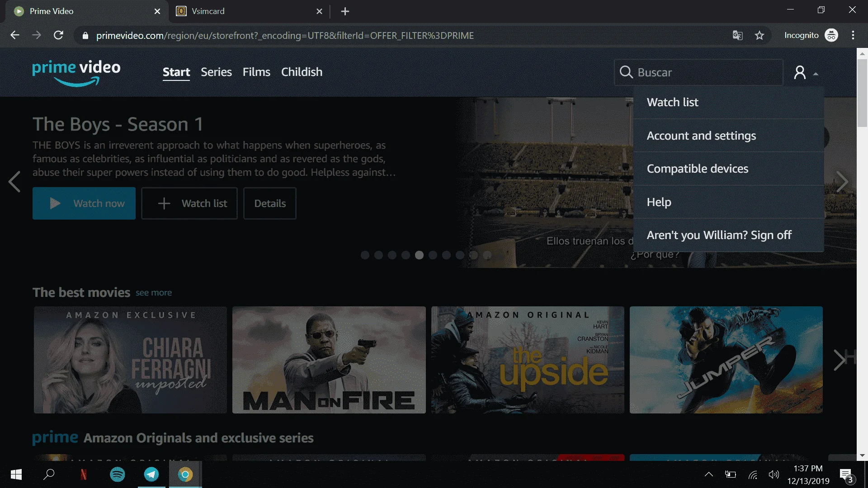Viewport: 868px width, 488px height.
Task: Click browser forward arrow
Action: coord(37,35)
